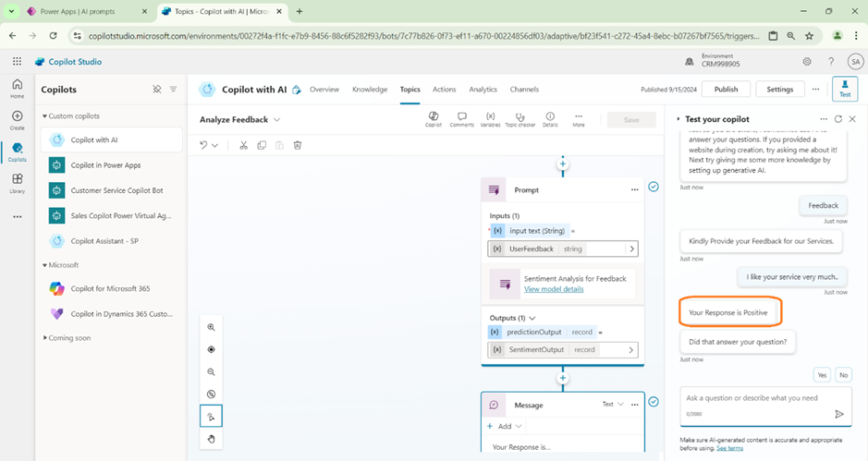This screenshot has width=868, height=461.
Task: Open the Analyze Feedback topic dropdown
Action: [276, 120]
